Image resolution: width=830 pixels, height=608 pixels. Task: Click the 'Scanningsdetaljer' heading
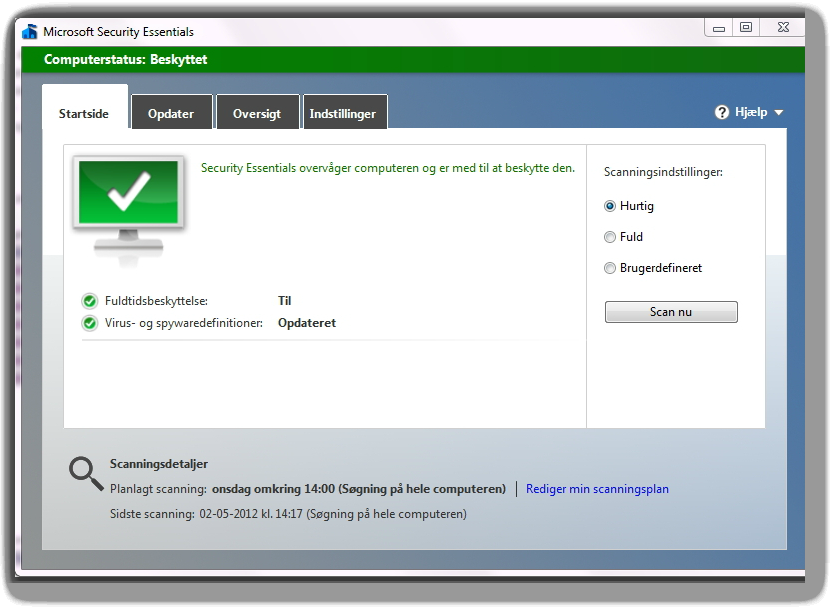tap(159, 464)
